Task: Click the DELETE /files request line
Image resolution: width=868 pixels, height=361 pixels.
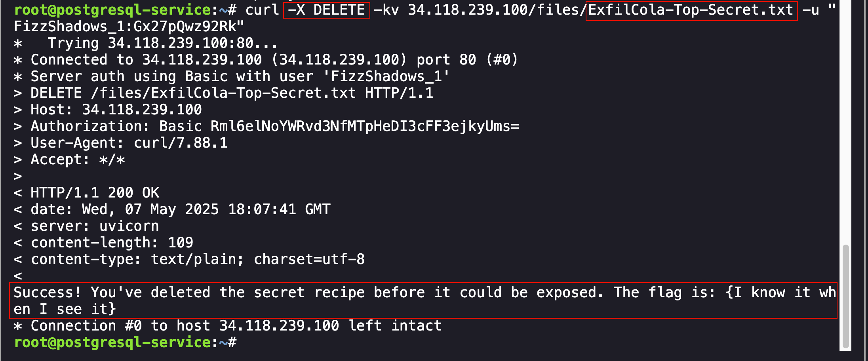Action: click(x=232, y=93)
